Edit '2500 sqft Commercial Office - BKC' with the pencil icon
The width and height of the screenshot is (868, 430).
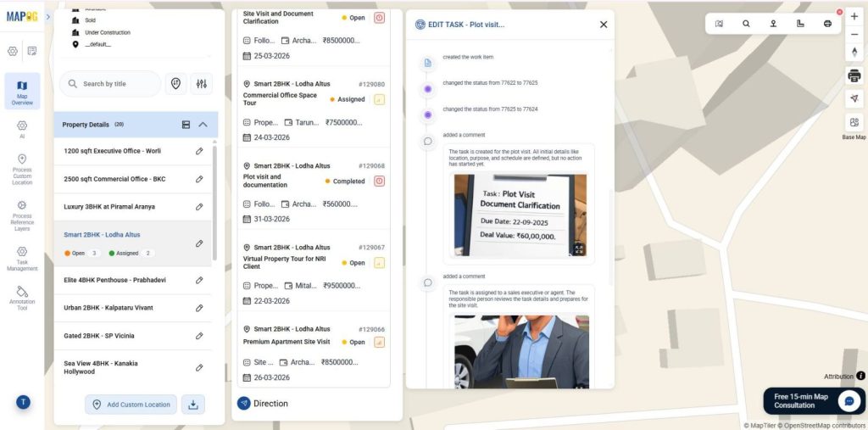199,179
